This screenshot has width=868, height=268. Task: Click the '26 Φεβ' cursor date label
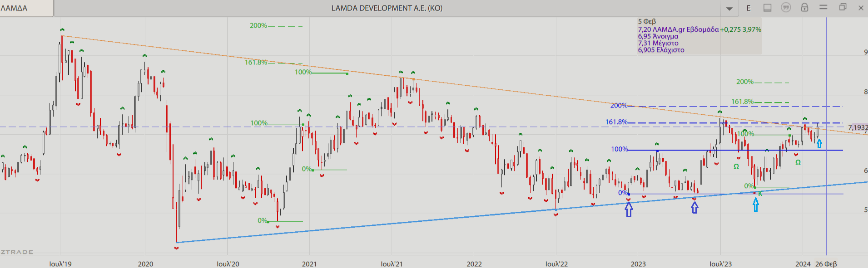[826, 264]
